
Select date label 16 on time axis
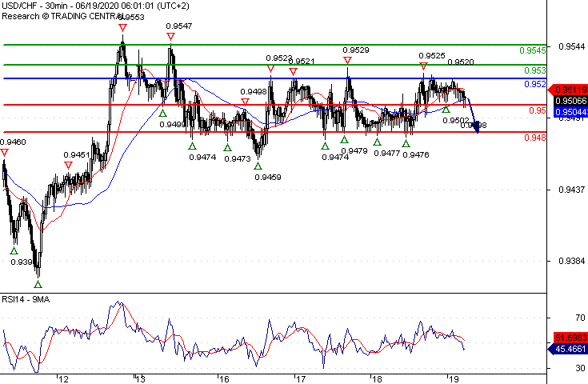point(224,379)
